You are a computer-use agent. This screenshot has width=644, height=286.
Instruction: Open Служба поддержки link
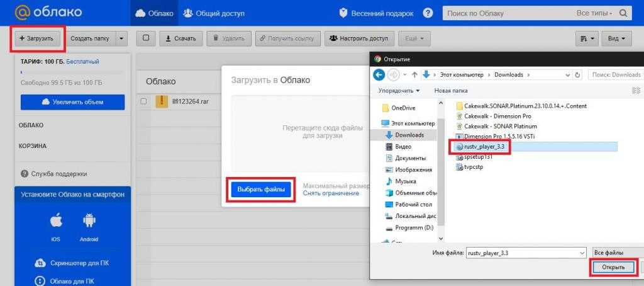tap(54, 174)
